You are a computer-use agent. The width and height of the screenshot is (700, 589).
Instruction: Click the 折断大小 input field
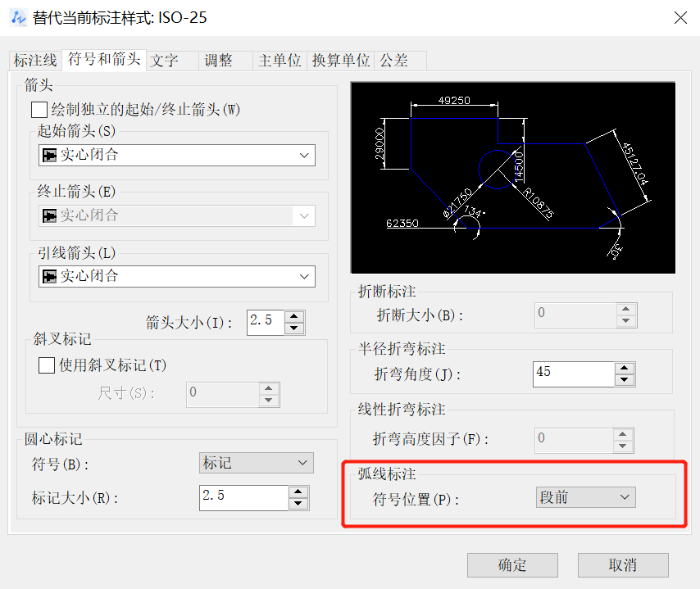click(x=575, y=315)
